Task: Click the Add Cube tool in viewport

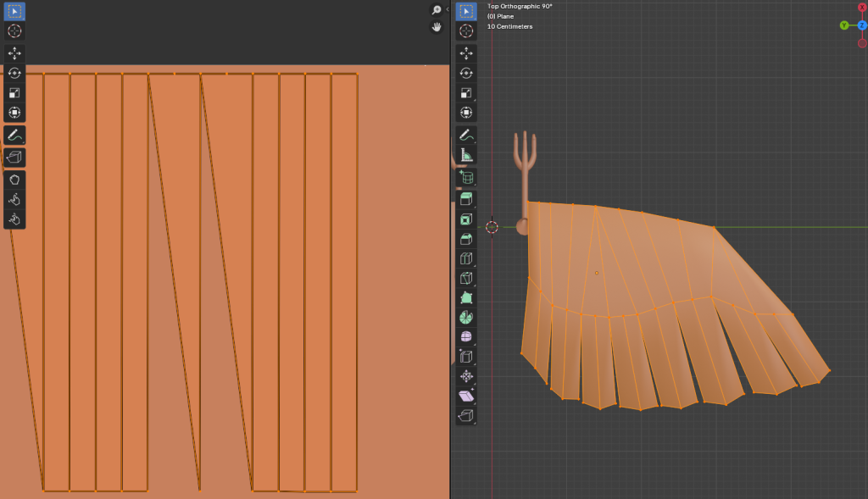Action: 465,177
